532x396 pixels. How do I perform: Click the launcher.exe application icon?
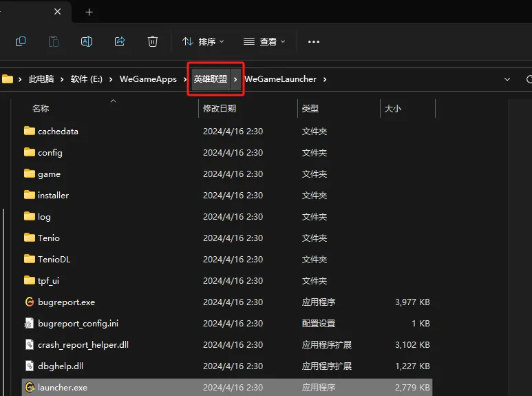(30, 387)
